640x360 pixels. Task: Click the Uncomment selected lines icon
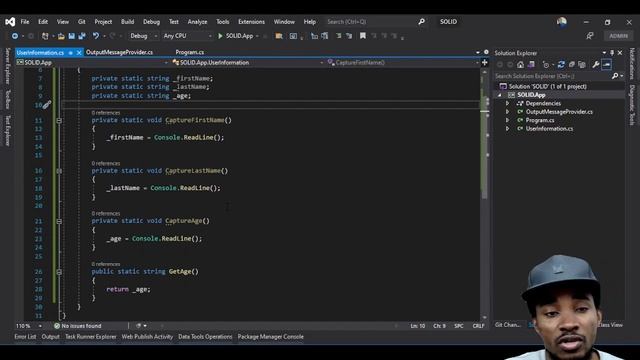349,36
